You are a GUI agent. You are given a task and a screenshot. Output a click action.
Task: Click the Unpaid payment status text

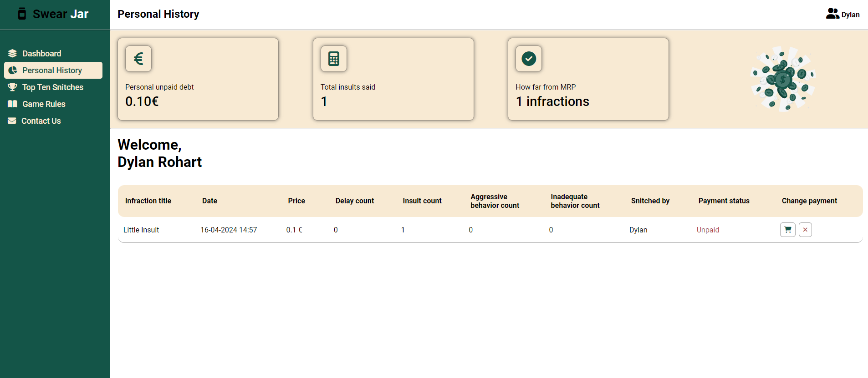click(x=708, y=230)
